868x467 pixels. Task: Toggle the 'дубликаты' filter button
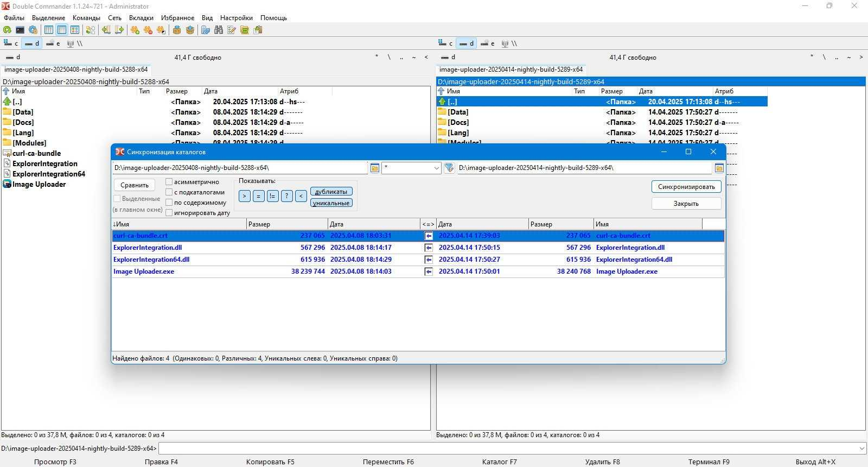(x=331, y=192)
